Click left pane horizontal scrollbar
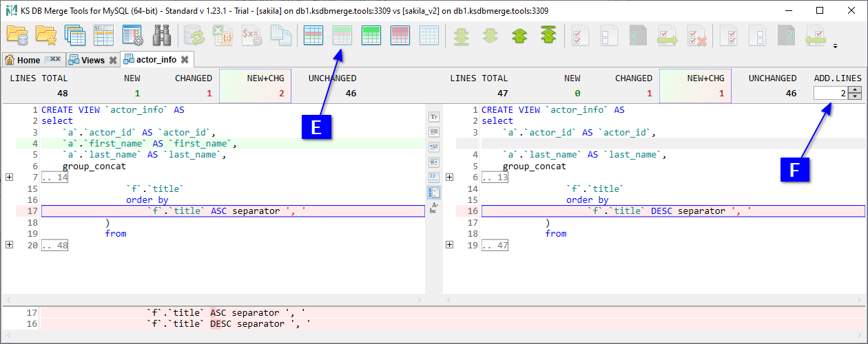Screen dimensions: 868x344 pos(214,300)
